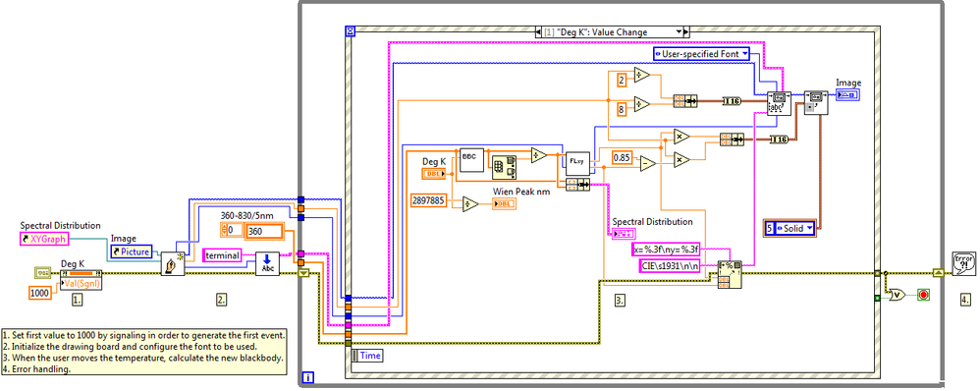Screen dimensions: 980x391
Task: Click the I16 conversion feeding Draw Text
Action: [732, 101]
